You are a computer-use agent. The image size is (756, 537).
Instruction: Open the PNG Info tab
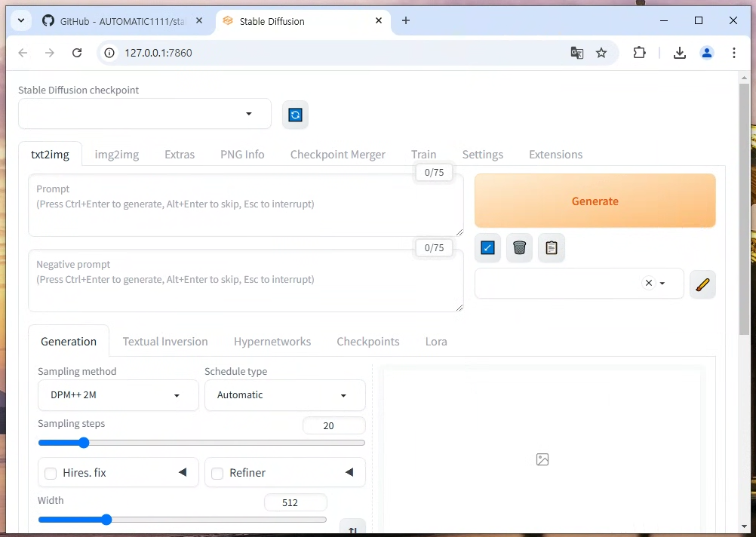[x=242, y=155]
